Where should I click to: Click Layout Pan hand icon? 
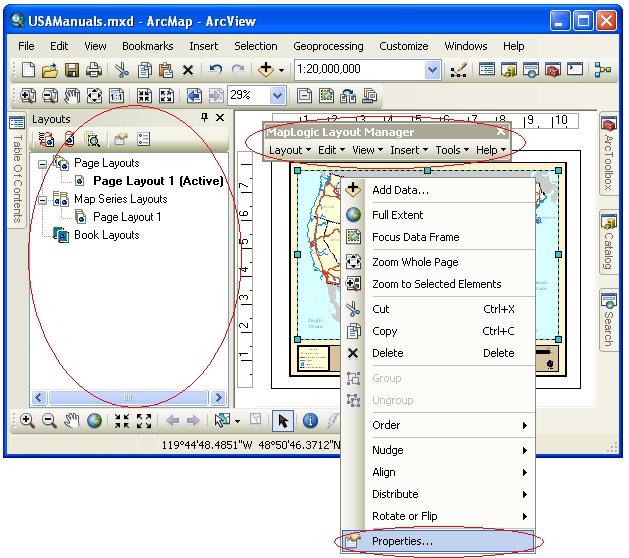(72, 96)
